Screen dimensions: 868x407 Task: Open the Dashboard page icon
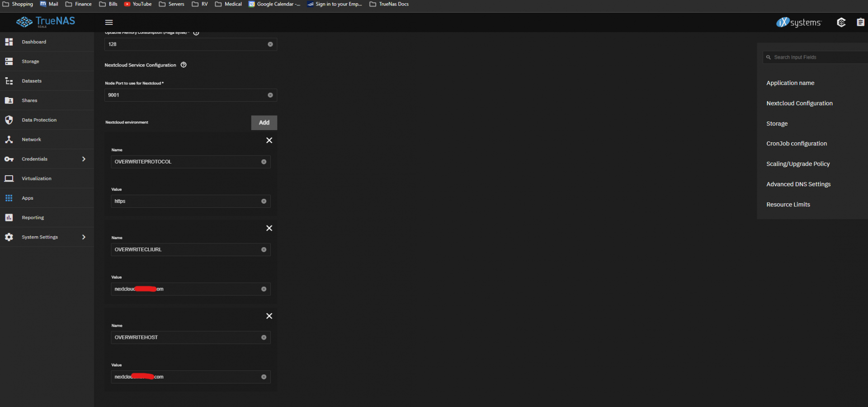[9, 42]
